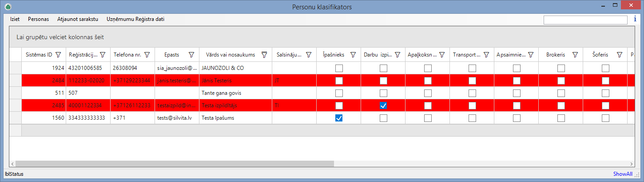
Task: Click the Epasts column filter icon
Action: [191, 55]
